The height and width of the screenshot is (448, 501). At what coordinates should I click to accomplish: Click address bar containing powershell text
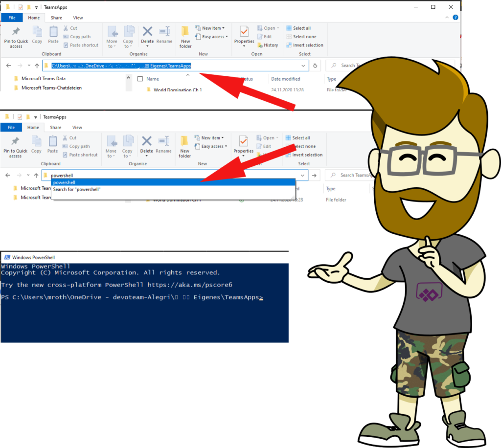point(175,175)
